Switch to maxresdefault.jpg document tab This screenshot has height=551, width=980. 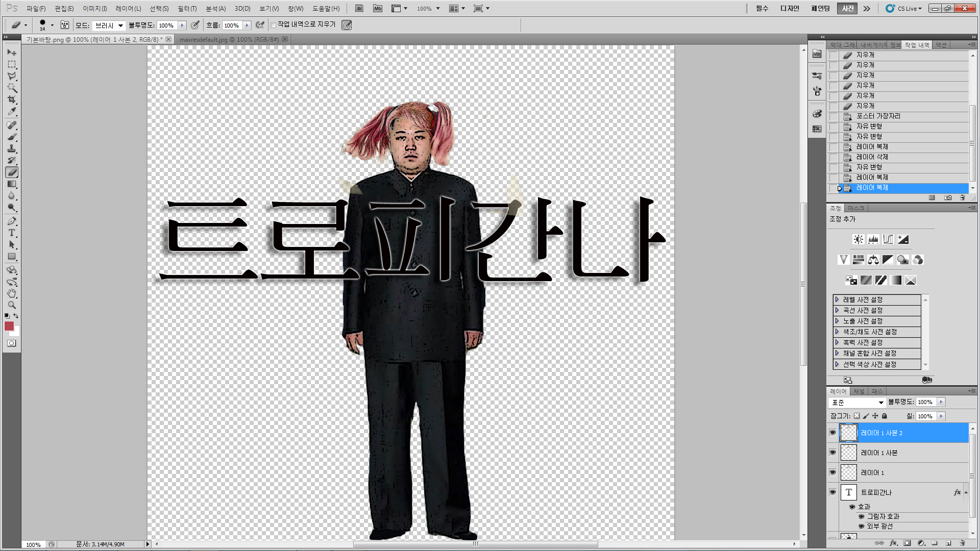pos(229,39)
